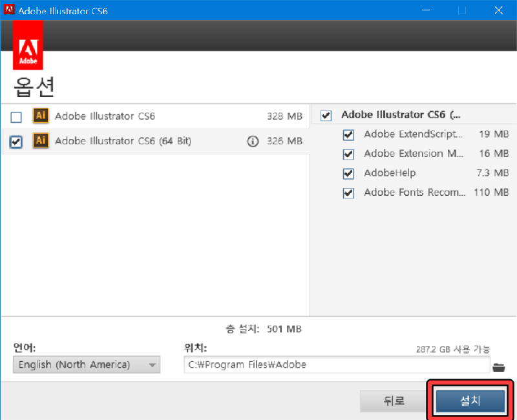The width and height of the screenshot is (517, 420).
Task: Click the install path field C:\Program Files\Adobe
Action: (x=337, y=364)
